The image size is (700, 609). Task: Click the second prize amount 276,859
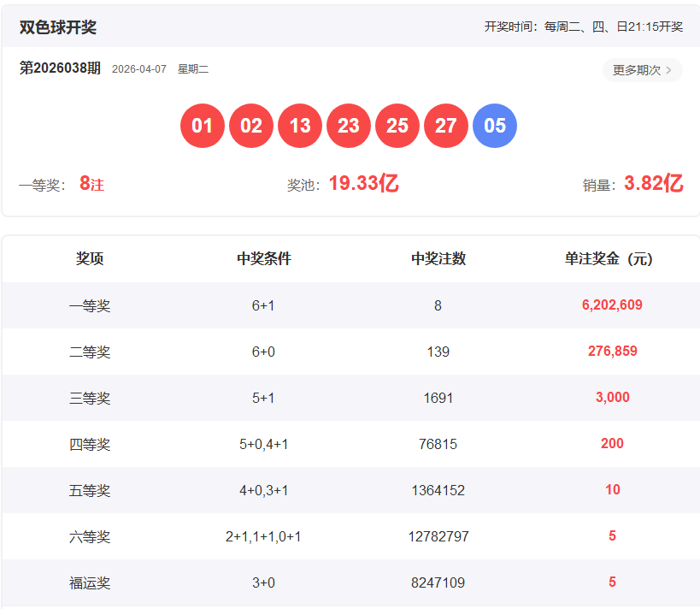pos(612,352)
